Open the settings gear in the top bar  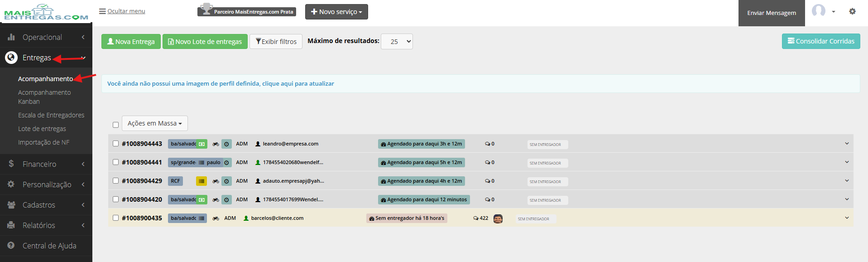pyautogui.click(x=852, y=11)
